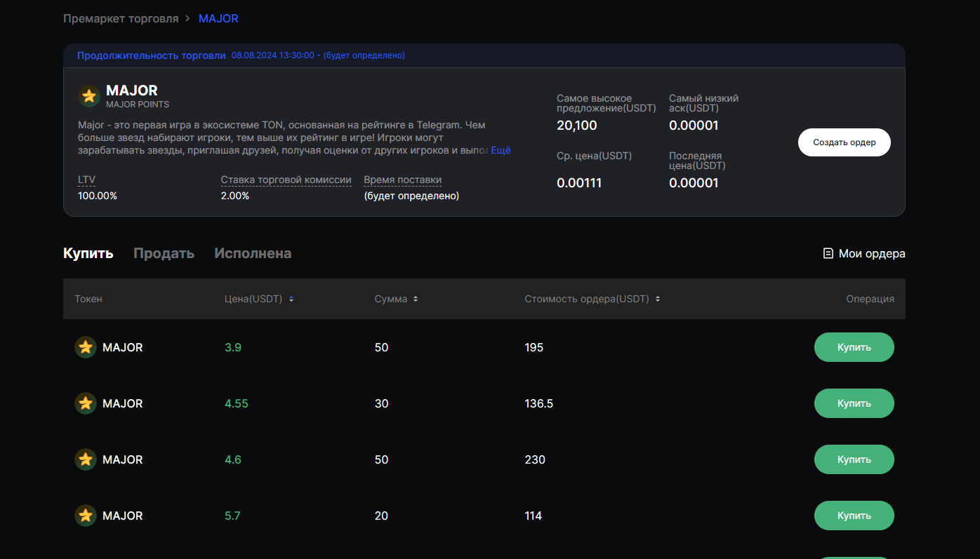The width and height of the screenshot is (980, 559).
Task: Click the Операция column header
Action: (870, 299)
